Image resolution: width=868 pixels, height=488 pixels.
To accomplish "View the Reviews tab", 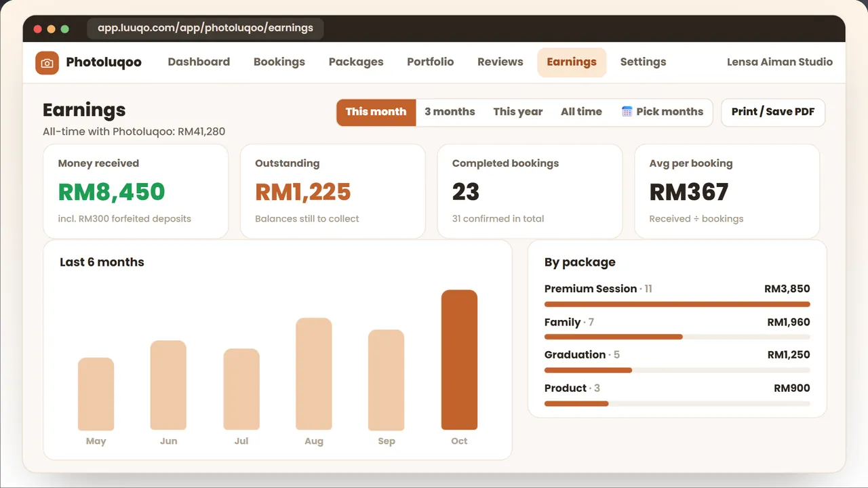I will pos(500,62).
